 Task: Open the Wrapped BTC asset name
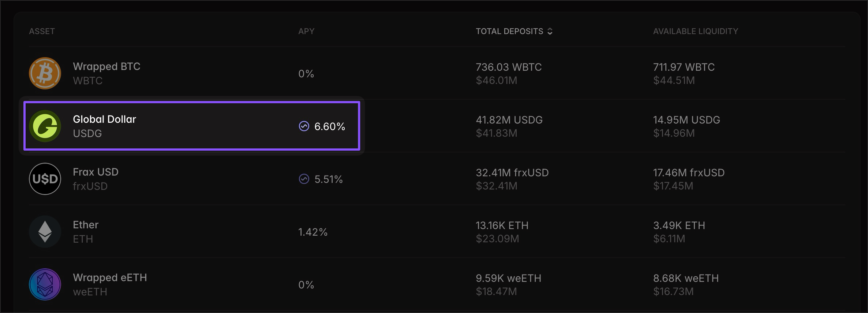coord(106,66)
